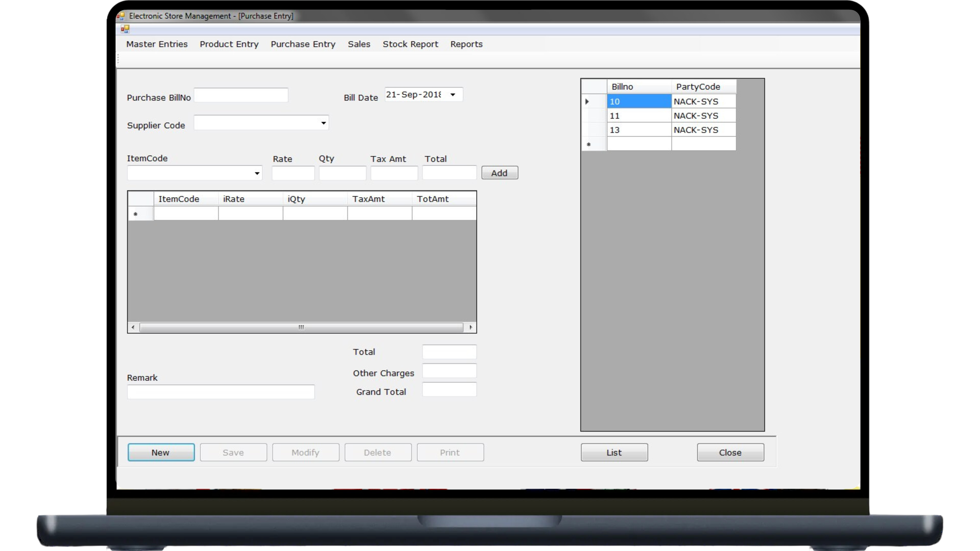
Task: Click the items grid horizontal scrollbar thumb
Action: click(x=301, y=327)
